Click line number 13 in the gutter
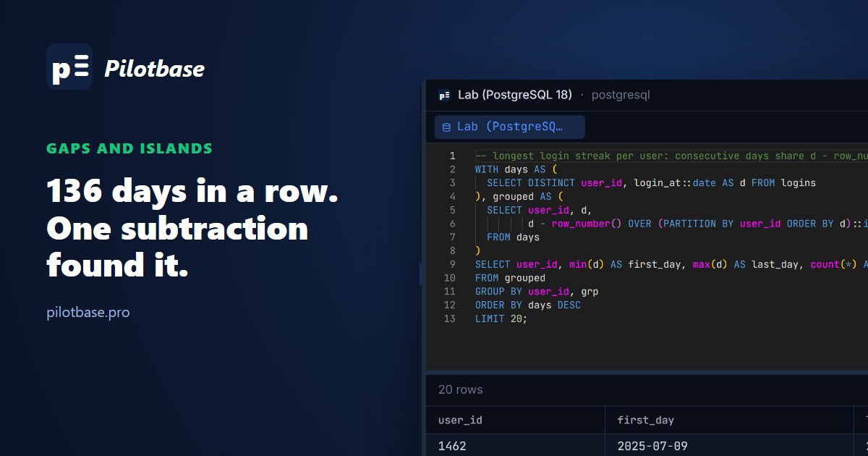 449,318
